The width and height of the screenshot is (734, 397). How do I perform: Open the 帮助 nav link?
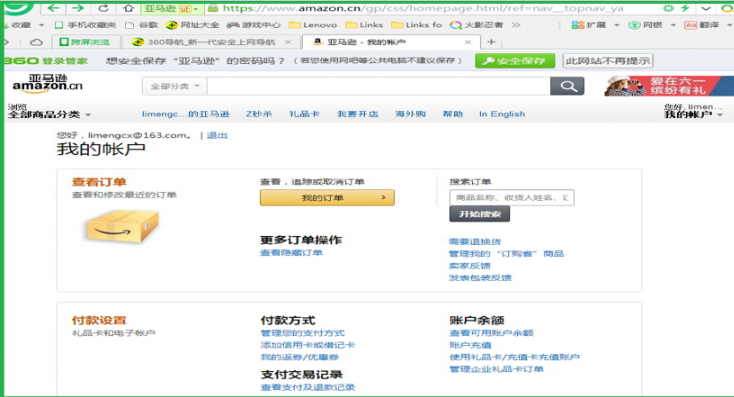(x=453, y=114)
